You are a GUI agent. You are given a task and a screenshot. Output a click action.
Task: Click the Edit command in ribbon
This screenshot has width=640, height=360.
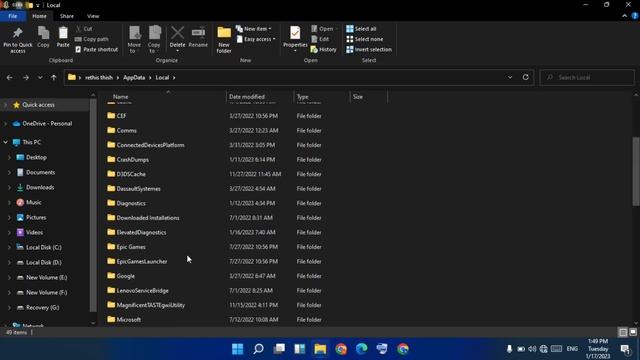click(320, 39)
